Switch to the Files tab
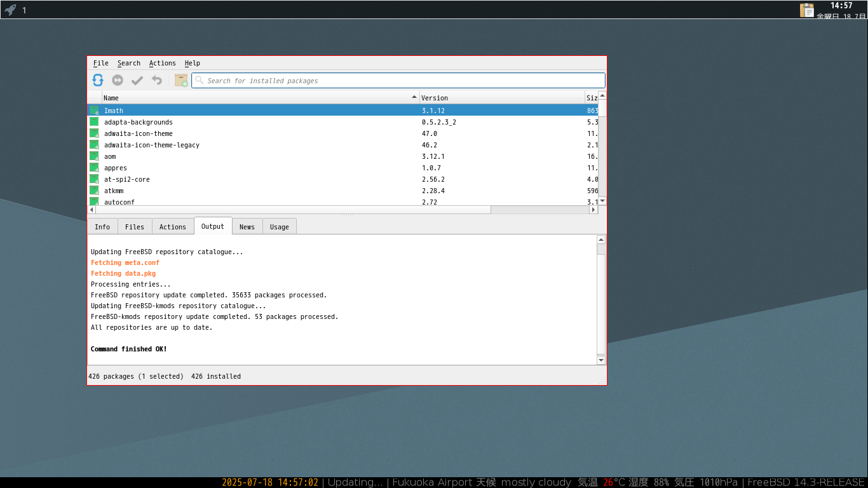 pyautogui.click(x=135, y=227)
